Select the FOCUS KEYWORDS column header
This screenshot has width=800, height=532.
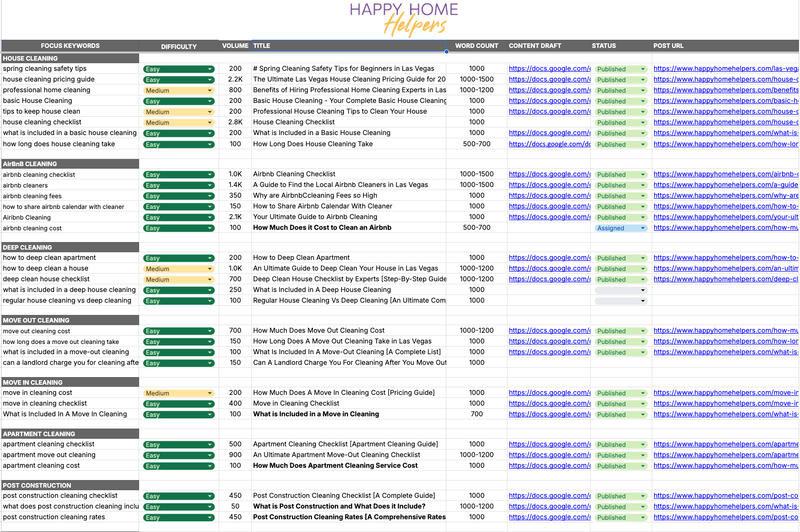70,46
